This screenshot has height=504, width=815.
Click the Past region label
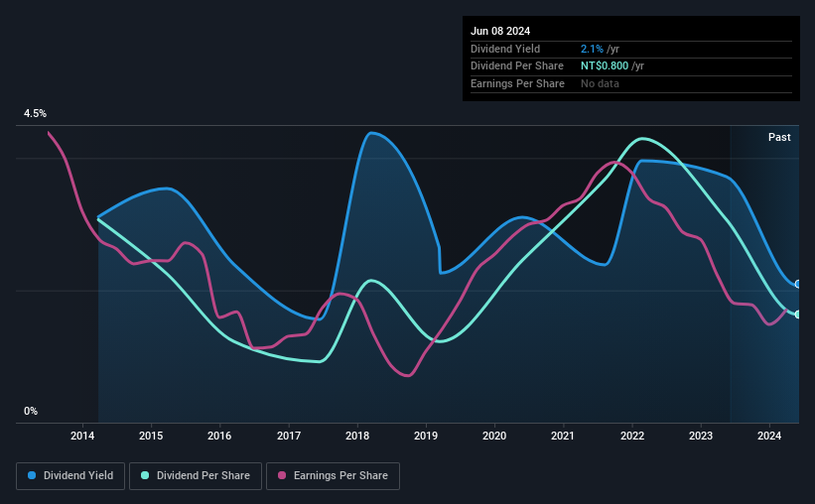click(x=779, y=137)
